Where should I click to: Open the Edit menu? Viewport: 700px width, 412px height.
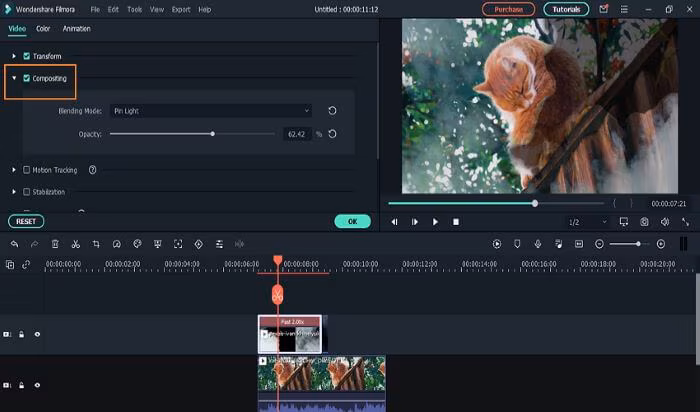[x=113, y=9]
